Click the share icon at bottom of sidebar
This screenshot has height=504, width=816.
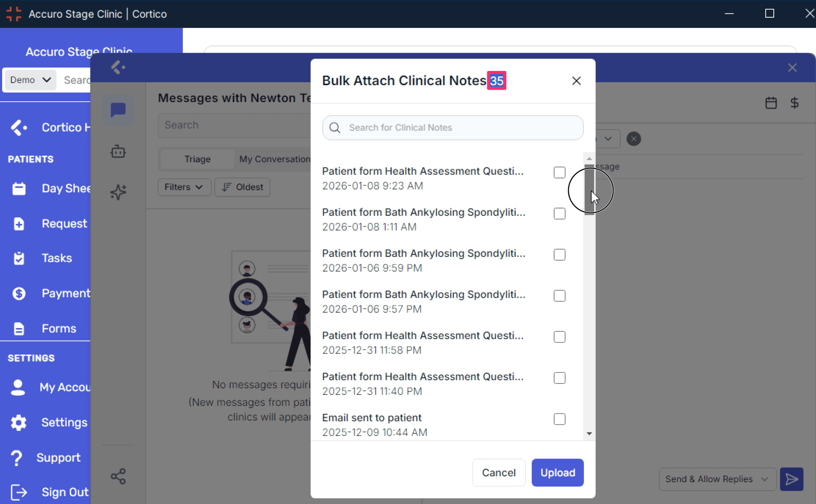118,476
